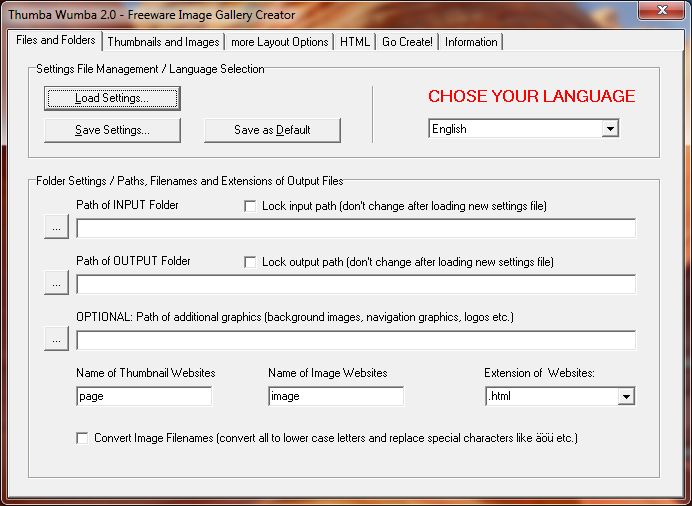This screenshot has width=692, height=506.
Task: Switch to Thumbnails and Images tab
Action: pos(163,42)
